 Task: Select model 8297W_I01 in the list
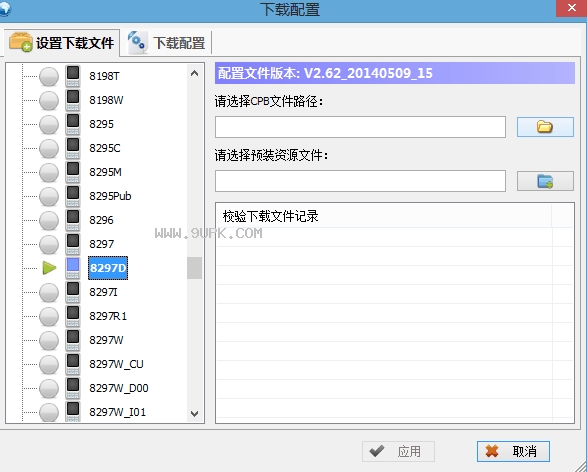(117, 412)
